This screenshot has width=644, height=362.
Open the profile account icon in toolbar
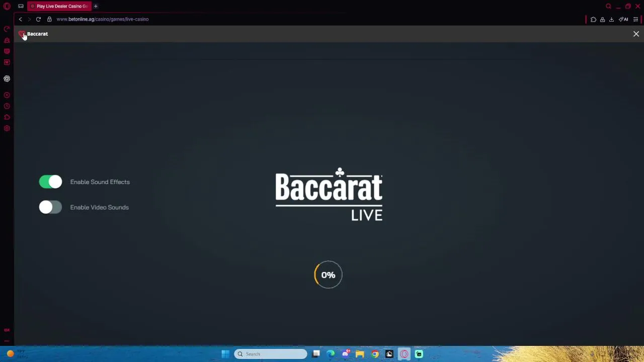tap(602, 20)
